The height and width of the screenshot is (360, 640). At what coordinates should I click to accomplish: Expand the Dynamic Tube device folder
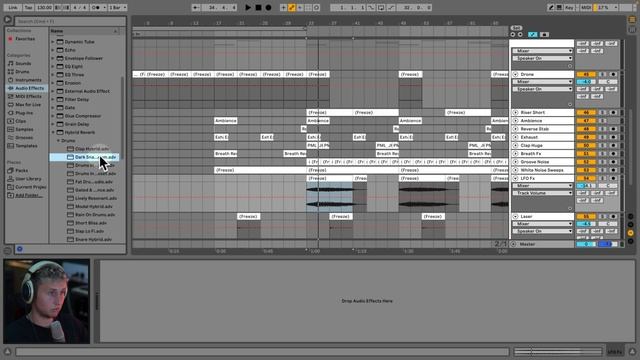coord(53,42)
